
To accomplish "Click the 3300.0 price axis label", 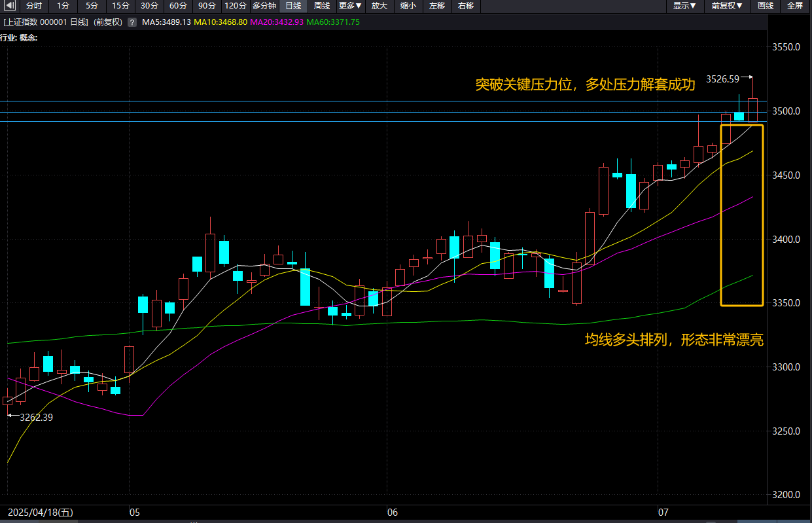I will (x=786, y=367).
